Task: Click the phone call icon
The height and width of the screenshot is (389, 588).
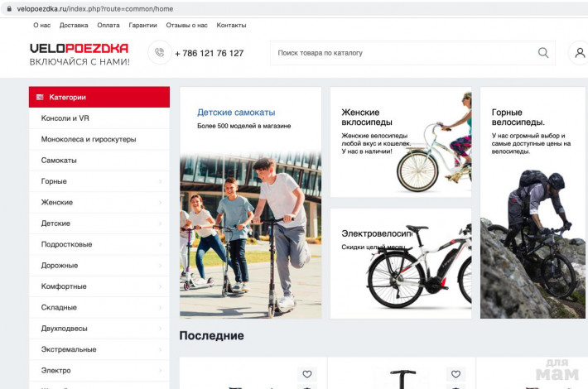Action: coord(159,53)
